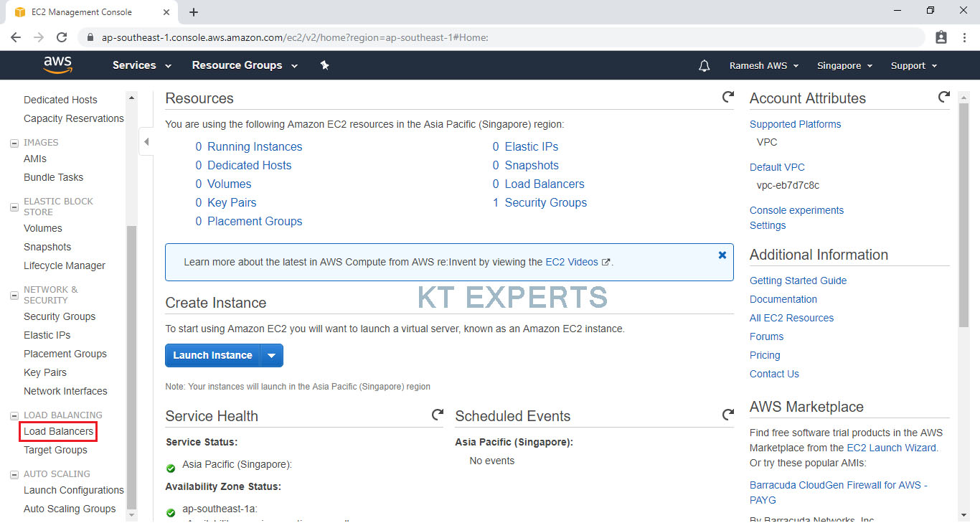The height and width of the screenshot is (523, 980).
Task: Refresh the Service Health section
Action: (437, 415)
